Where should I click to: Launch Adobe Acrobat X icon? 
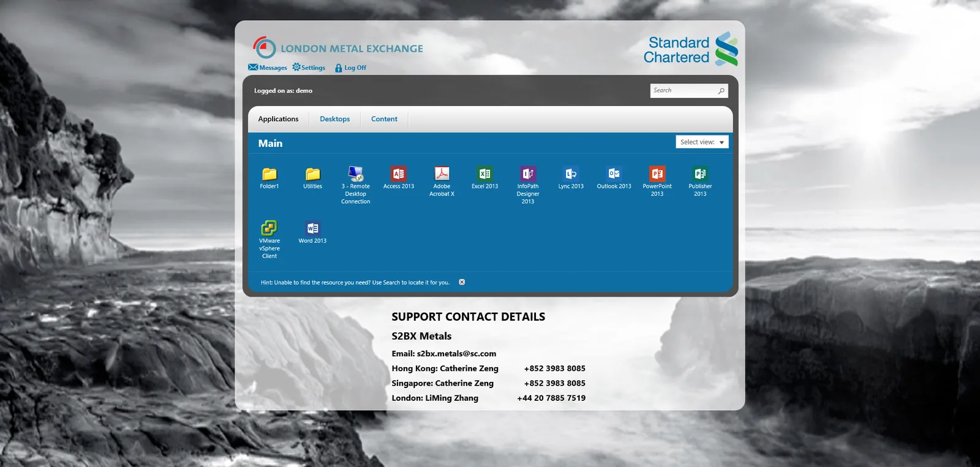442,174
